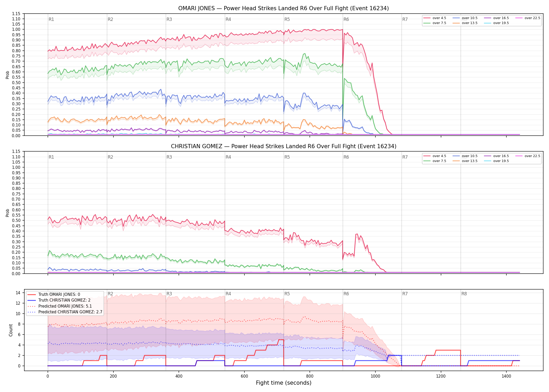Click the R6 round label in the Omari Jones chart

[x=346, y=19]
